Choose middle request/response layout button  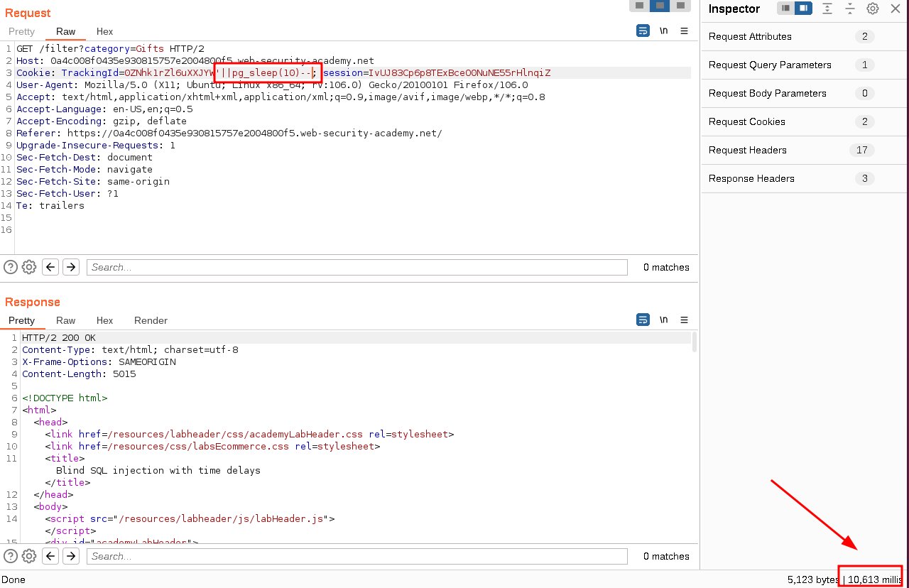click(x=660, y=5)
